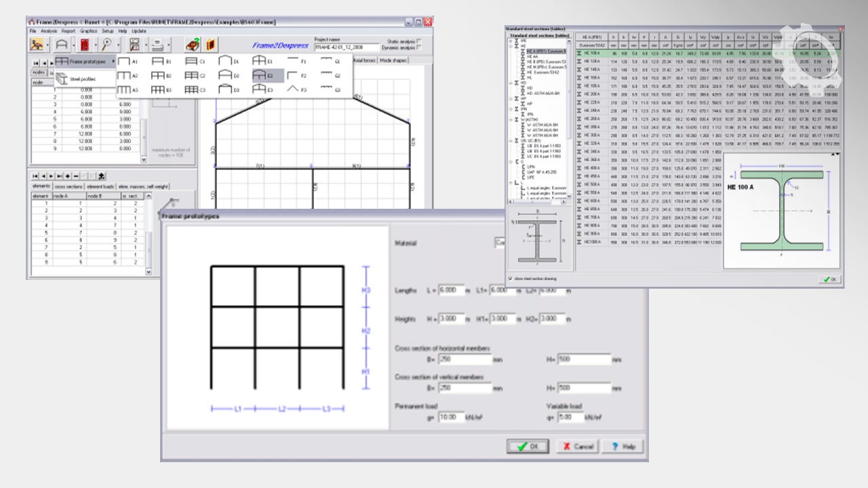
Task: Click the red calculator toolbar icon
Action: click(85, 45)
